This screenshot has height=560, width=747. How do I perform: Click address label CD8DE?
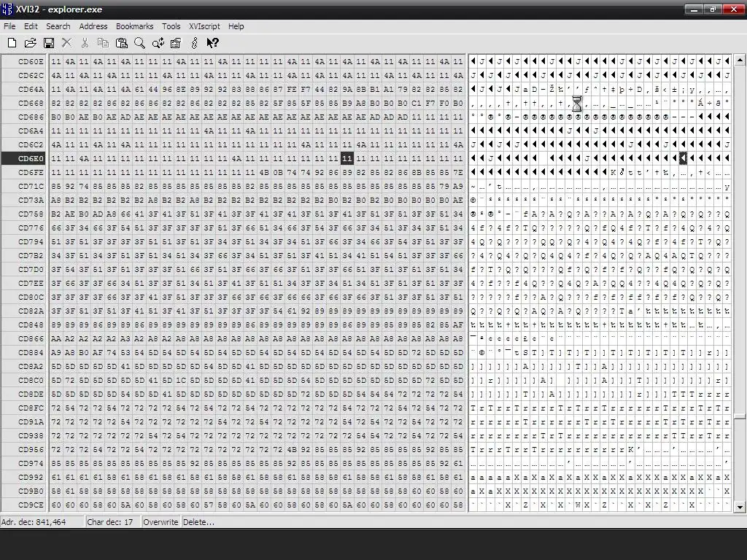pyautogui.click(x=31, y=394)
